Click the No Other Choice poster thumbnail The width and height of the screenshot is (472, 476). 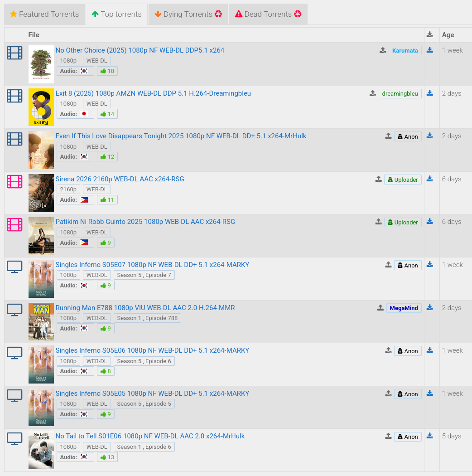tap(41, 64)
